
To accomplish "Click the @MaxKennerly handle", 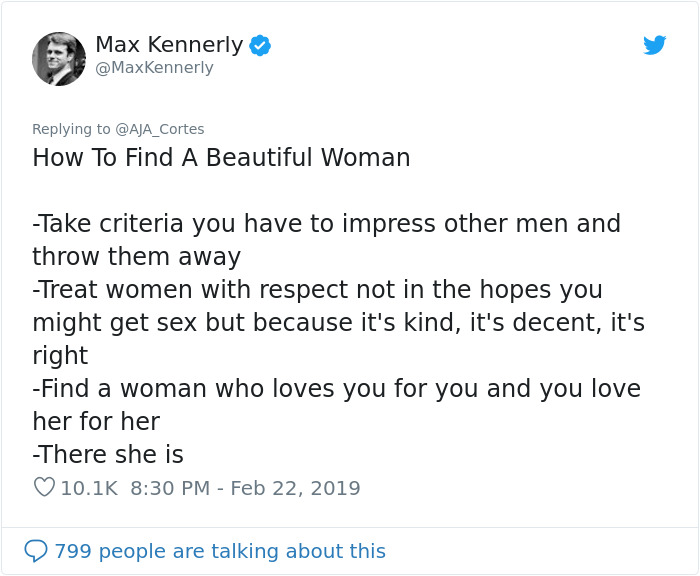I will coord(154,68).
